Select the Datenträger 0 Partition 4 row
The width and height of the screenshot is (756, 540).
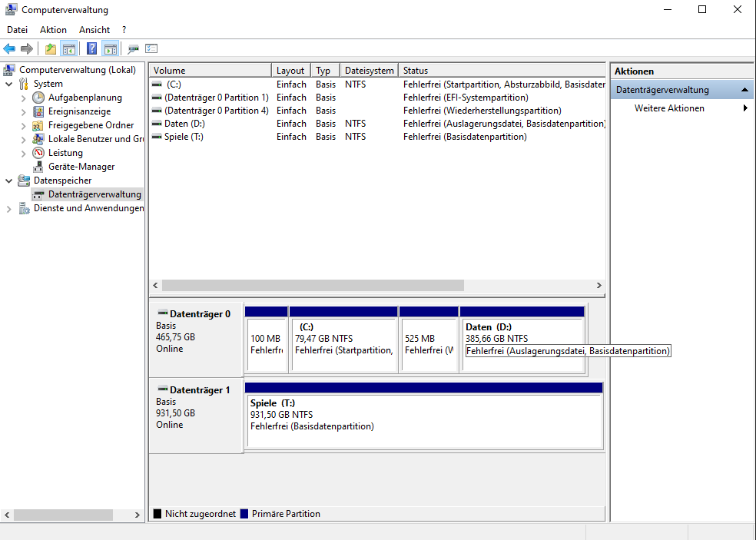pyautogui.click(x=377, y=111)
